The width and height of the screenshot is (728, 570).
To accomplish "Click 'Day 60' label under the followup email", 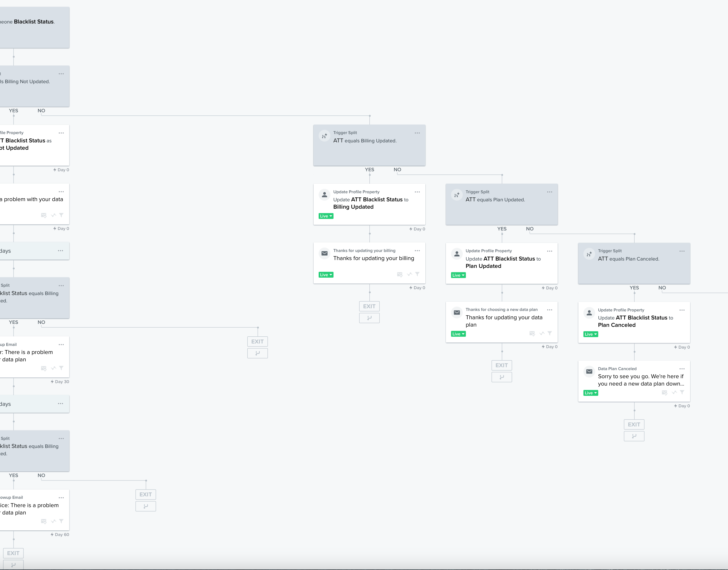I will (60, 535).
